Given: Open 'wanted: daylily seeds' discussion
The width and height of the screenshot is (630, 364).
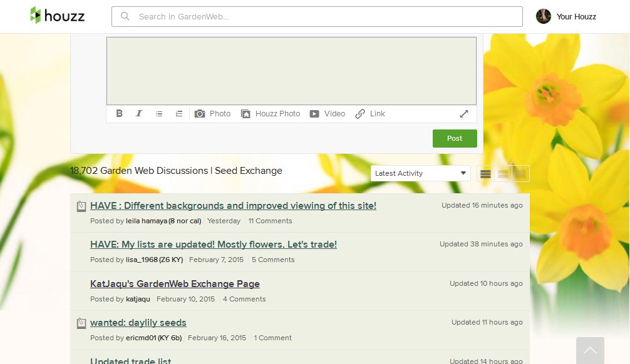Looking at the screenshot, I should tap(138, 323).
